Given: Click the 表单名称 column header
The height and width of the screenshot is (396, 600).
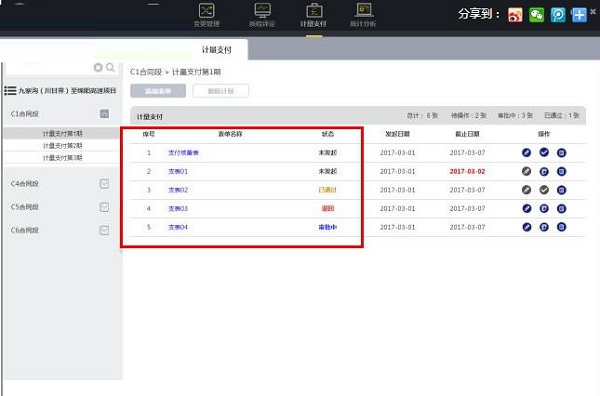Looking at the screenshot, I should 230,134.
